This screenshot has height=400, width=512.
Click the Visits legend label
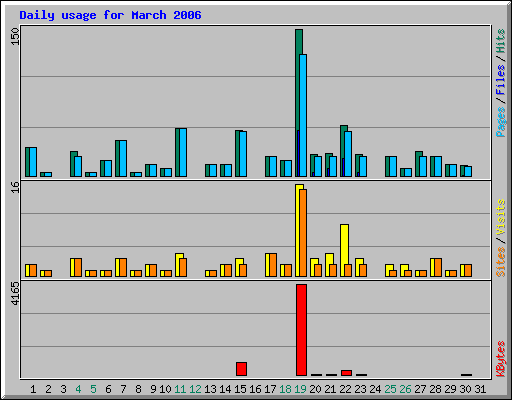(501, 217)
